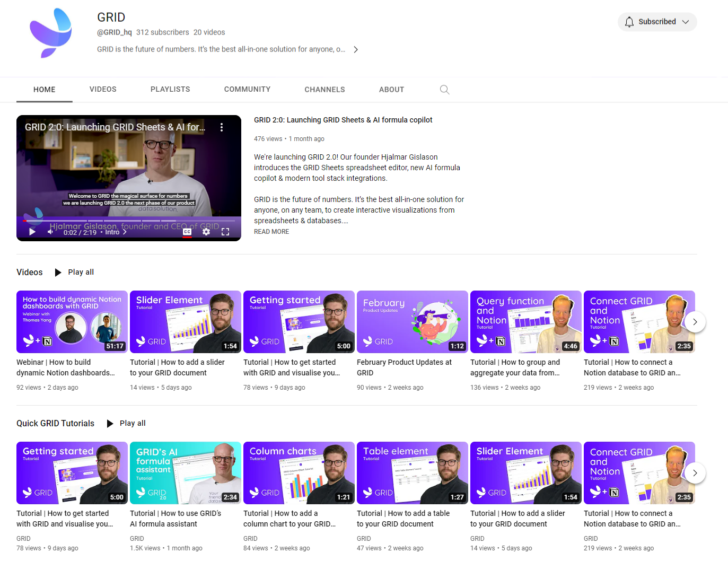Open Connect GRID and Notion thumbnail in Videos

[x=639, y=322]
